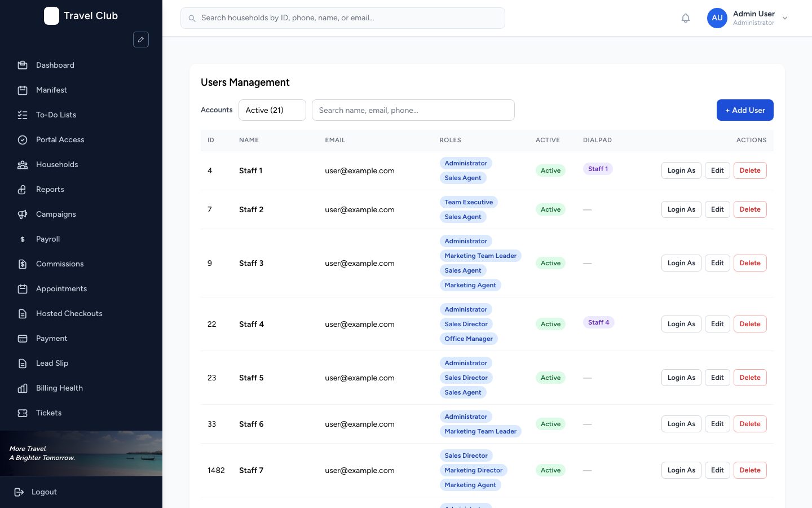Click Login As for Staff 4

pyautogui.click(x=681, y=324)
